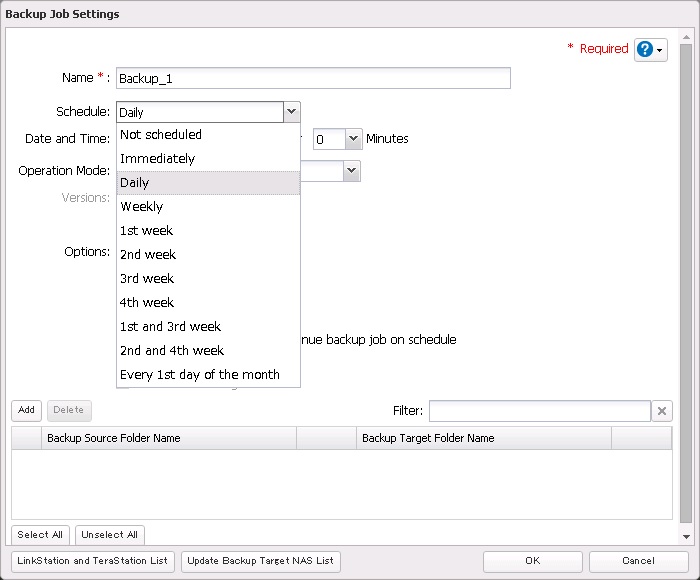Expand the Operation Mode dropdown
Image resolution: width=700 pixels, height=580 pixels.
(x=351, y=171)
